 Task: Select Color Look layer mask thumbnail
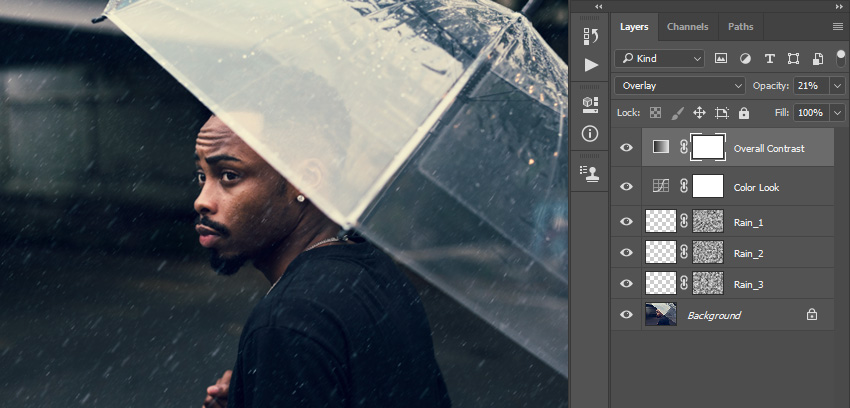coord(708,186)
